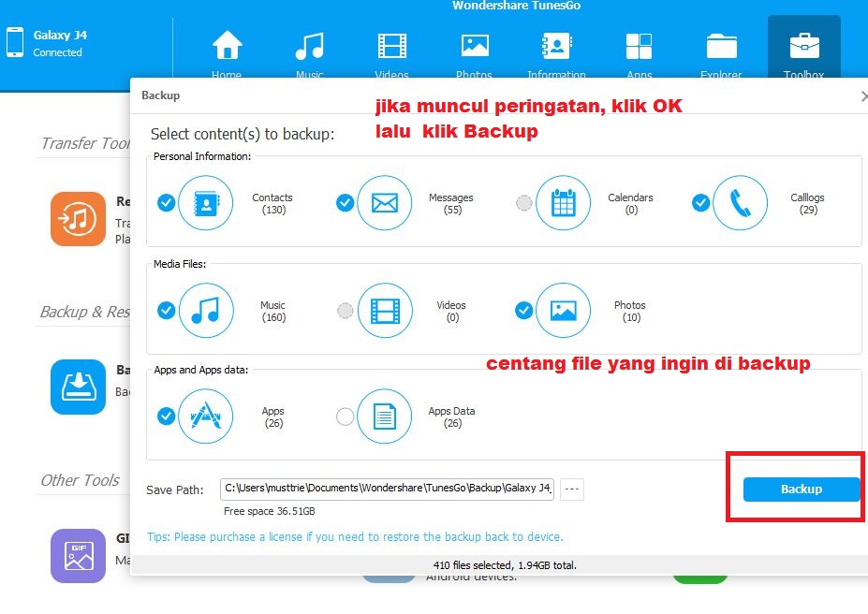Click the purple GIF maker icon

78,556
